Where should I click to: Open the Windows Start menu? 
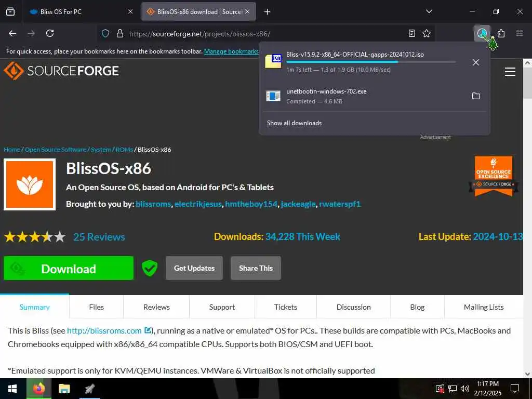[13, 389]
